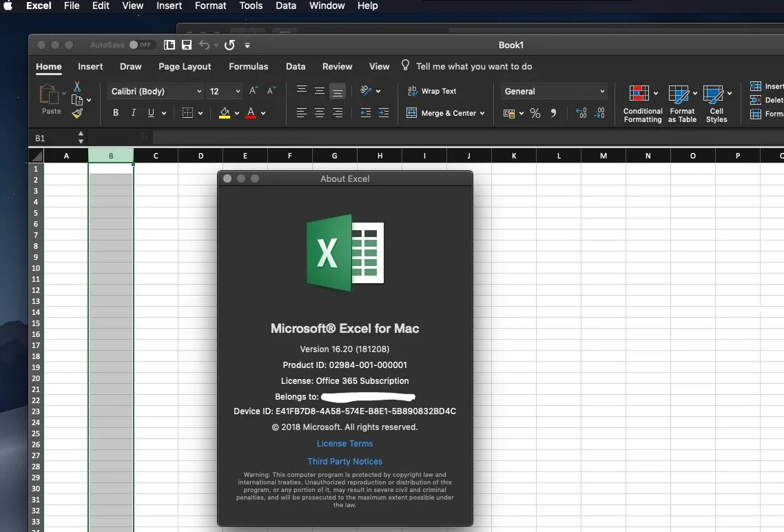Select row header 10
This screenshot has width=784, height=532.
click(36, 268)
